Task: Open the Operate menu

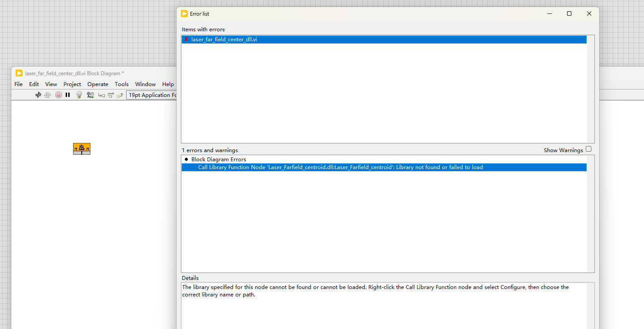Action: [98, 84]
